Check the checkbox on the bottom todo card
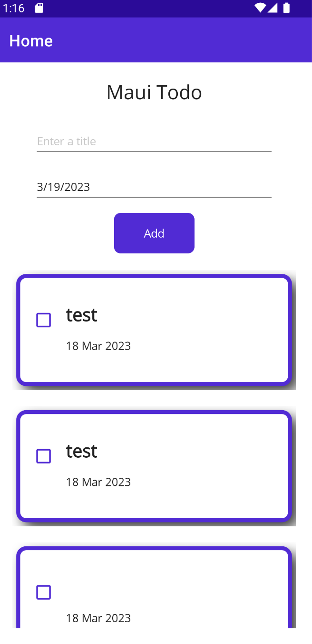Viewport: 312px width, 644px height. point(43,592)
